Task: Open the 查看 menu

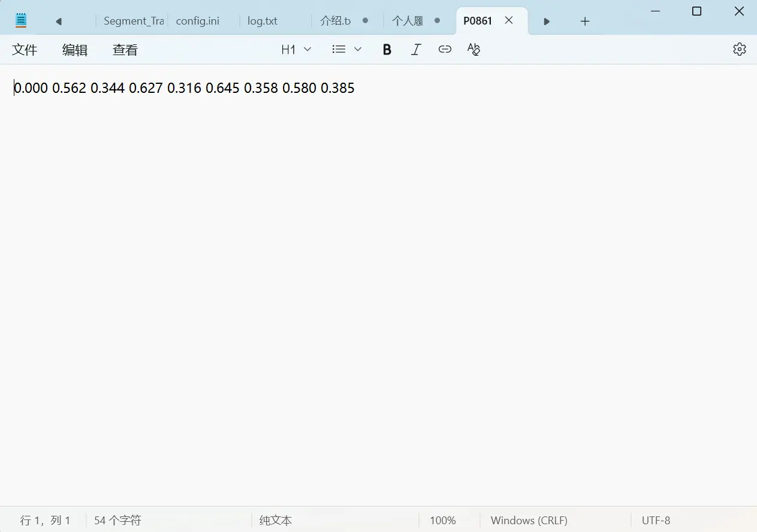Action: click(125, 50)
